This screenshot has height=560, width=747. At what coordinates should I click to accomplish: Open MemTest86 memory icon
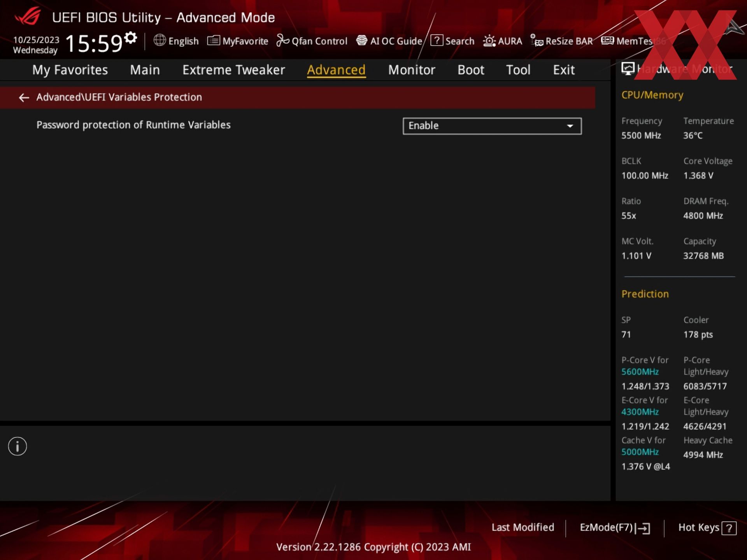pos(607,40)
